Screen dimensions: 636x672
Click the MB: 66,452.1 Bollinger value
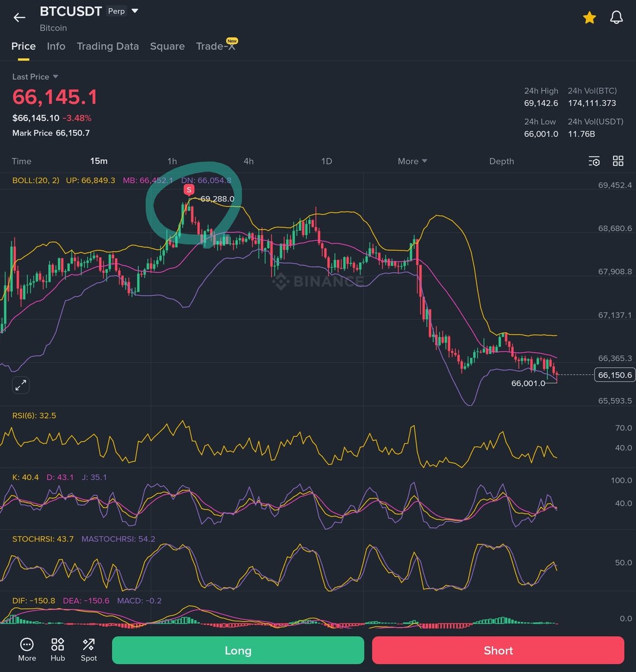(x=148, y=180)
